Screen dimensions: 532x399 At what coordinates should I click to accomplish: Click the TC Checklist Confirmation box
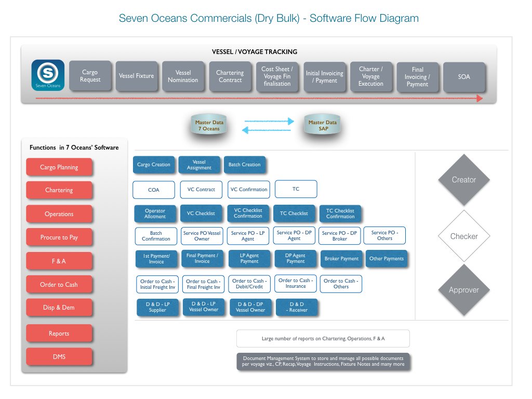click(x=340, y=214)
